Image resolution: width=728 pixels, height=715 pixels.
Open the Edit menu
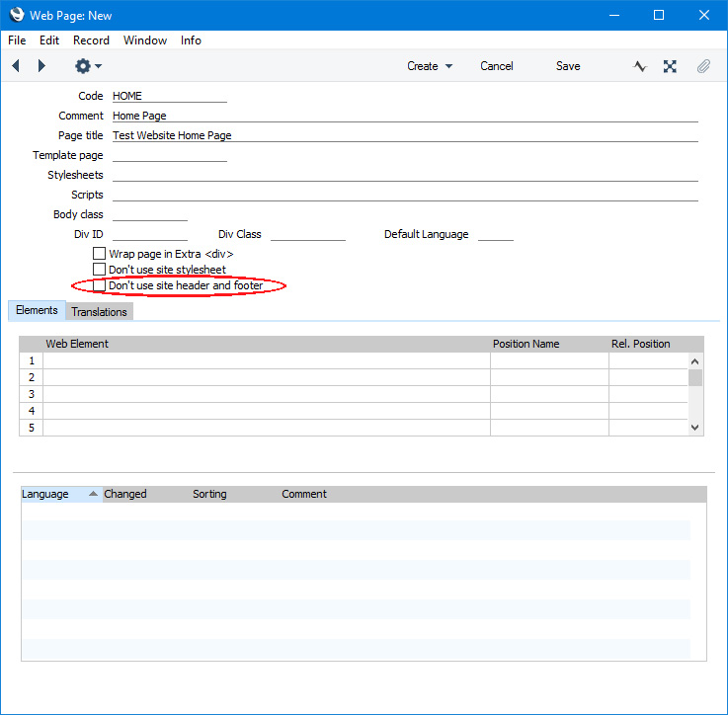[49, 40]
